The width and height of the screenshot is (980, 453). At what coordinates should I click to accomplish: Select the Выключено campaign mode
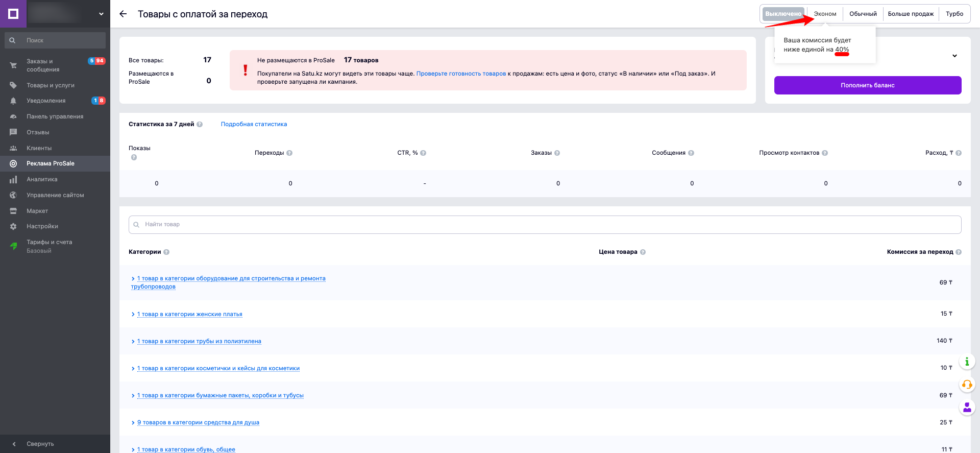click(783, 14)
